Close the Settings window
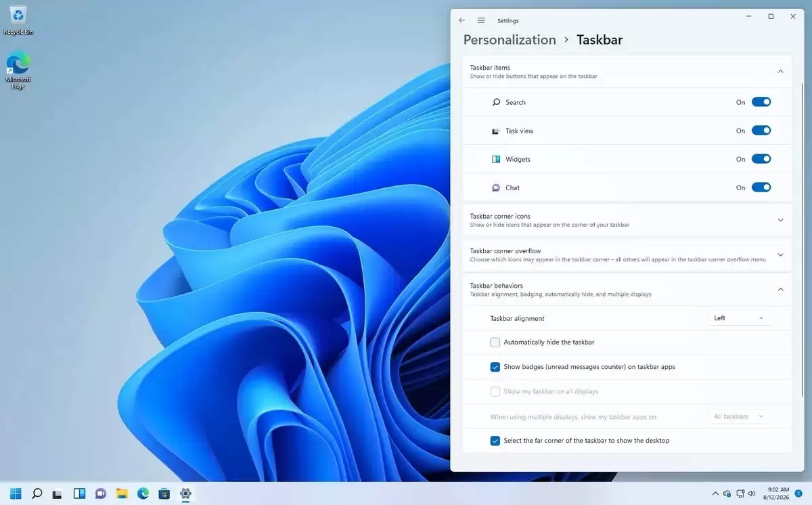Viewport: 812px width, 505px height. (x=793, y=16)
